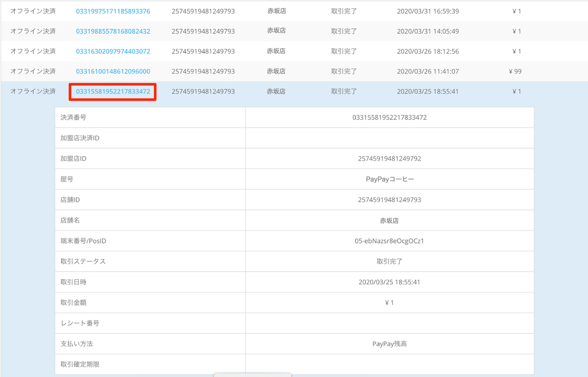Click the 取引確定期限 label

[80, 364]
